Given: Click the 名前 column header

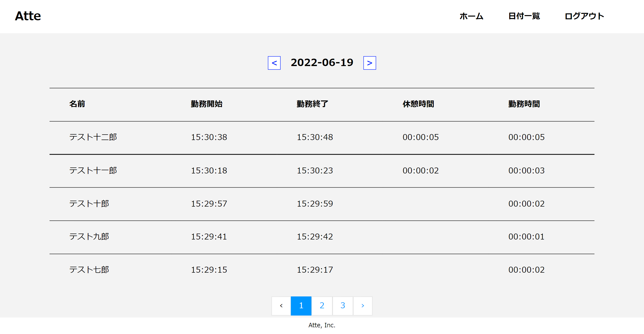Looking at the screenshot, I should (x=77, y=104).
